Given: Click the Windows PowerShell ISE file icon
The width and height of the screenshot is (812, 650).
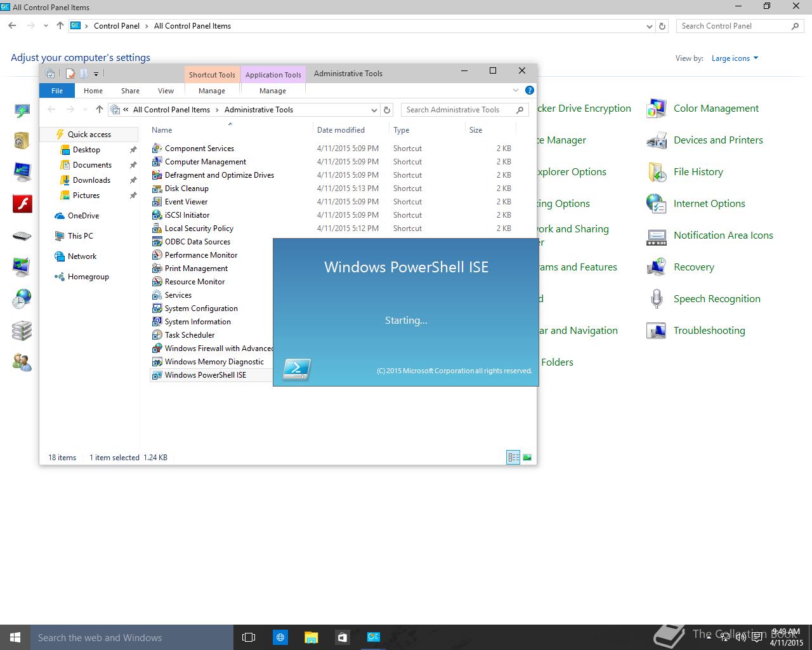Looking at the screenshot, I should coord(157,375).
